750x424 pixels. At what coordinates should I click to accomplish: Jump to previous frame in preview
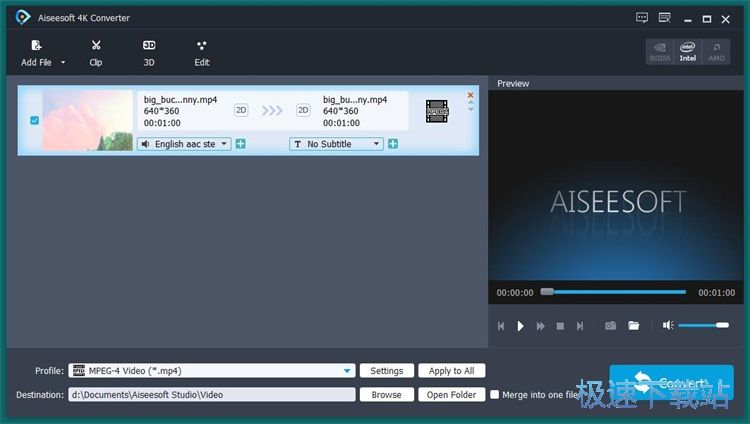pyautogui.click(x=501, y=326)
